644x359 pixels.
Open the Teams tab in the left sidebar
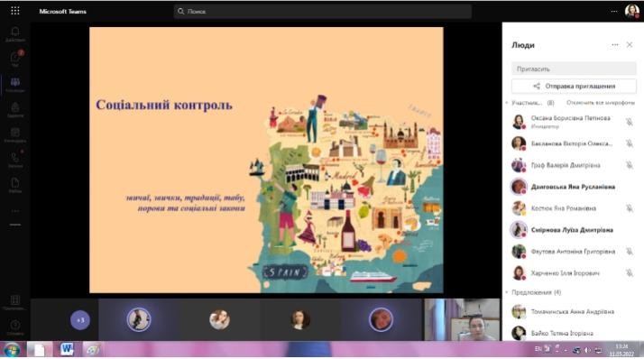14,85
